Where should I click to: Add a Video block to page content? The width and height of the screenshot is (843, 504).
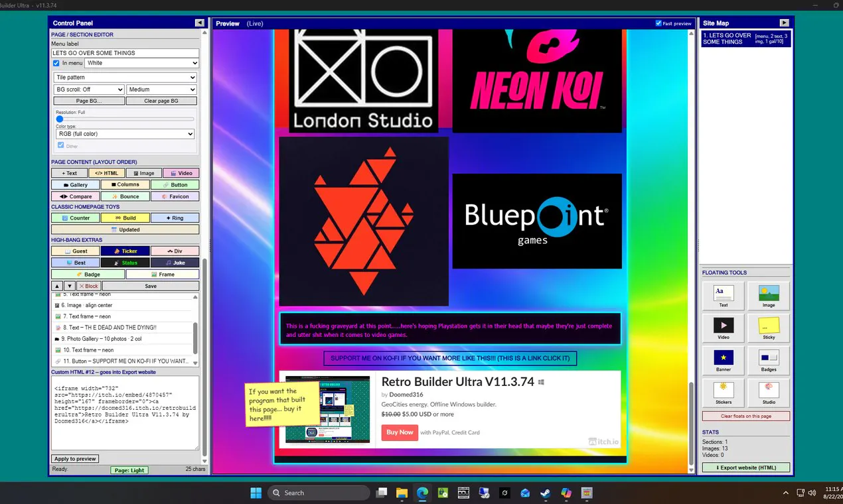click(x=181, y=173)
